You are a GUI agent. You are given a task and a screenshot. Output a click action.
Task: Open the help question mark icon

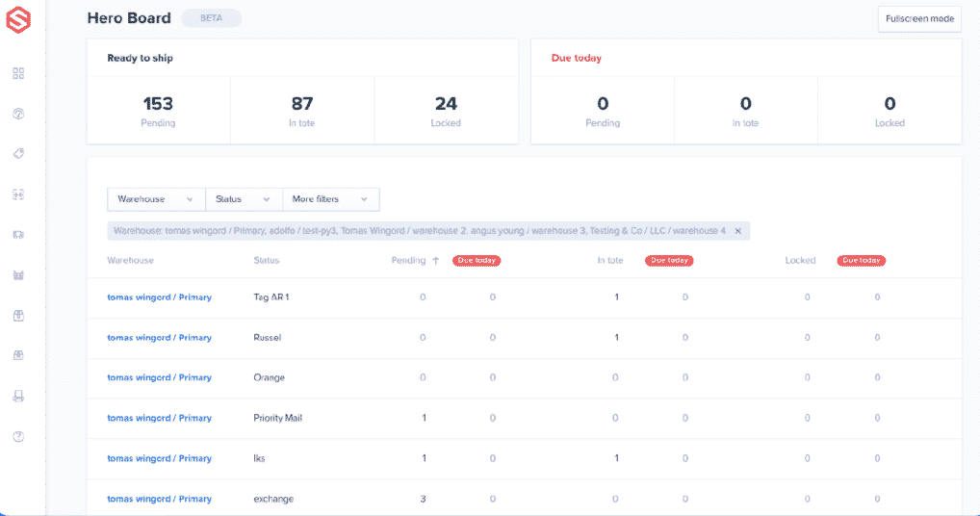18,437
